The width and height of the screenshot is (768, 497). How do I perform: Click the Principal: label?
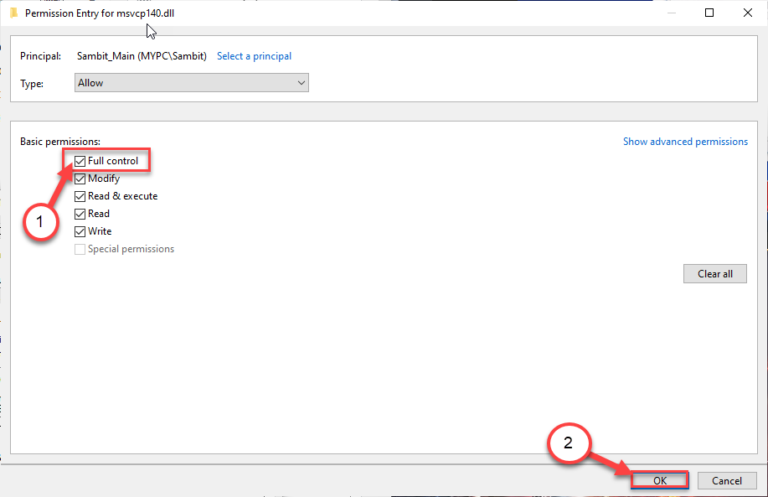(41, 56)
